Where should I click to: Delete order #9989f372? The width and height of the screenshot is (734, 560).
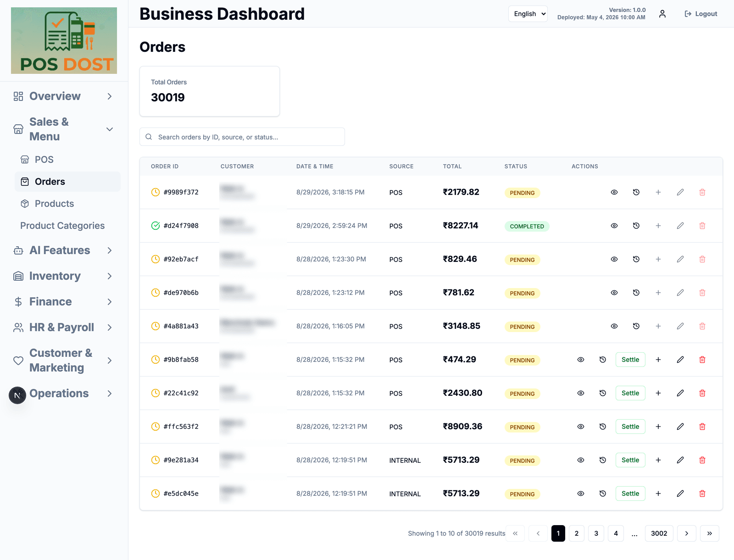(x=702, y=192)
